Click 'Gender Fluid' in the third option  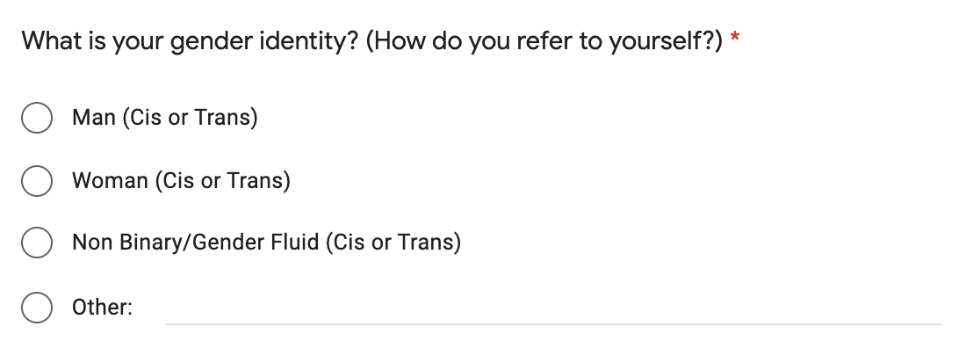[x=256, y=243]
